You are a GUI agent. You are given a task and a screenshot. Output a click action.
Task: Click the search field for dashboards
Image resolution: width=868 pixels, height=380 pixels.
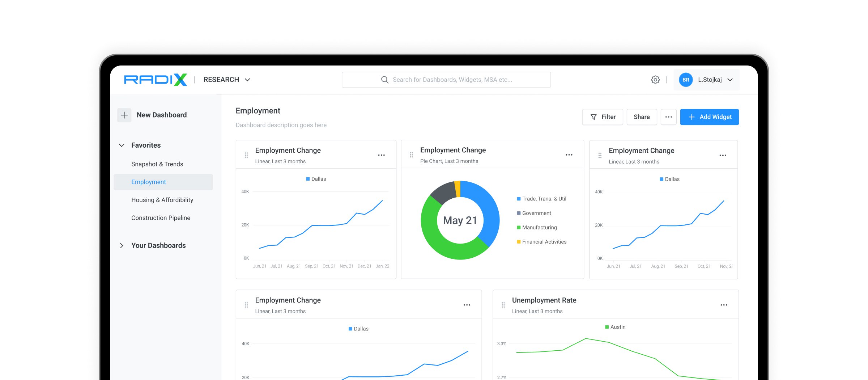pos(446,80)
